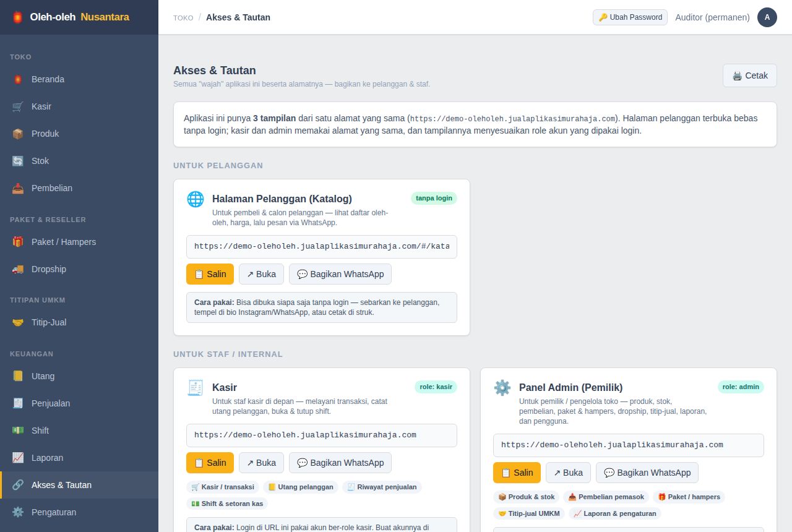Click the 'Shift & setoran kas' chip
The height and width of the screenshot is (532, 792).
pos(227,504)
